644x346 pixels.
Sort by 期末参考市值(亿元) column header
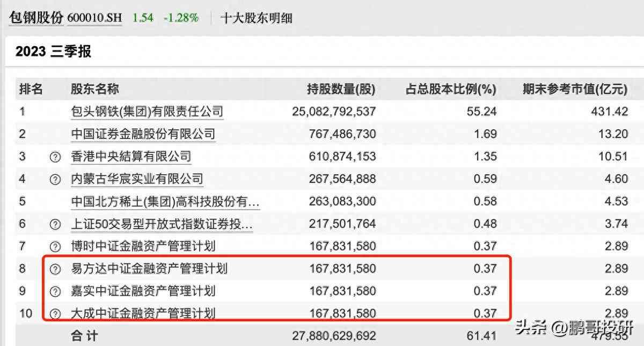point(575,89)
